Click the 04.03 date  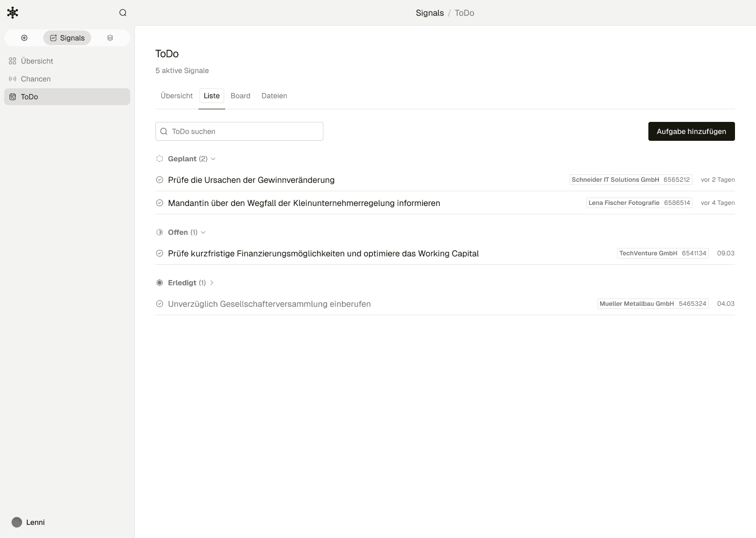pyautogui.click(x=726, y=304)
